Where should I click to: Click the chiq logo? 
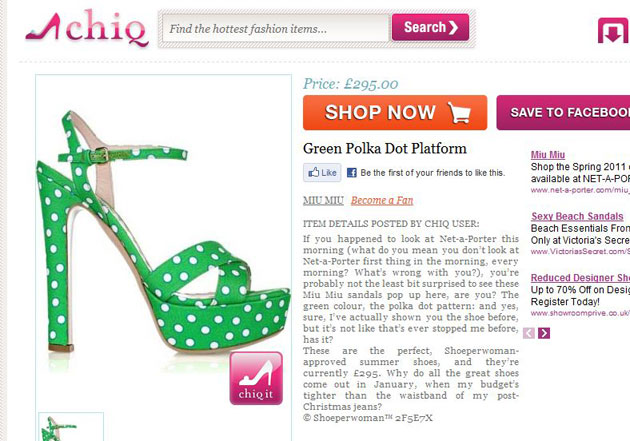(87, 28)
